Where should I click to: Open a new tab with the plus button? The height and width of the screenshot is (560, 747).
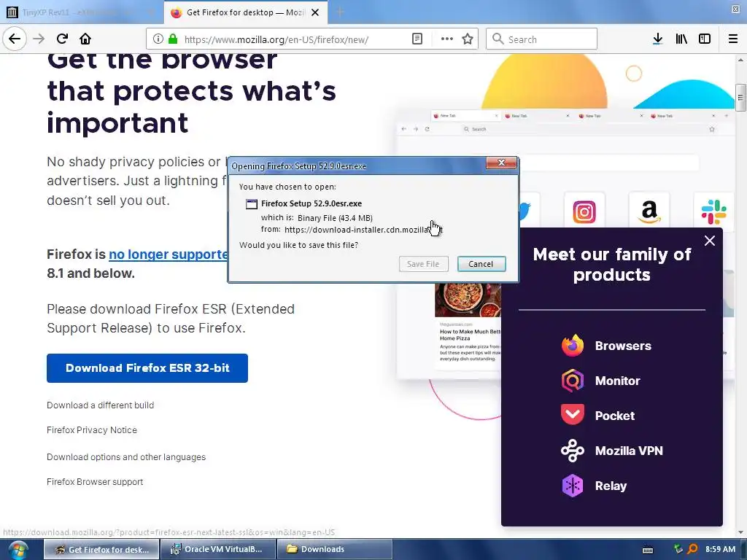click(340, 12)
